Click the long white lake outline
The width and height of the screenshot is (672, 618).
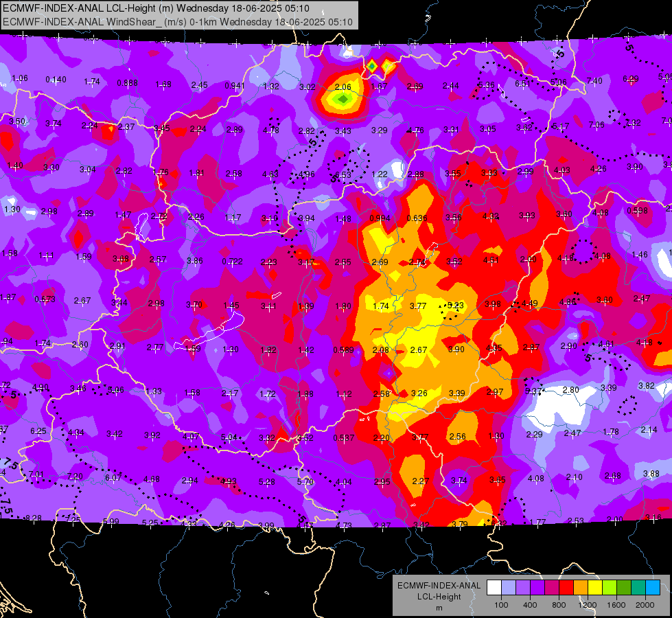click(x=209, y=331)
